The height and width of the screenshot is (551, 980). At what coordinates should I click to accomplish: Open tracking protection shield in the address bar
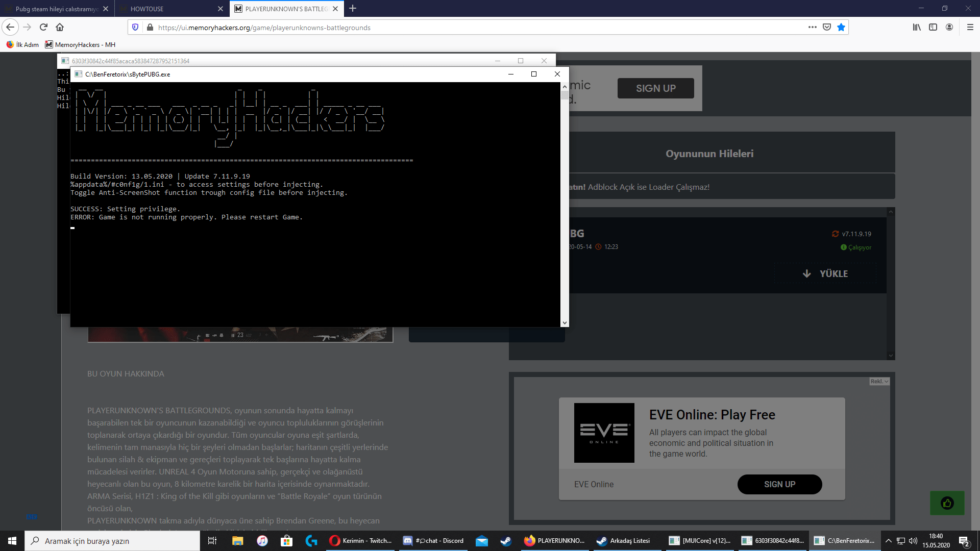tap(135, 27)
